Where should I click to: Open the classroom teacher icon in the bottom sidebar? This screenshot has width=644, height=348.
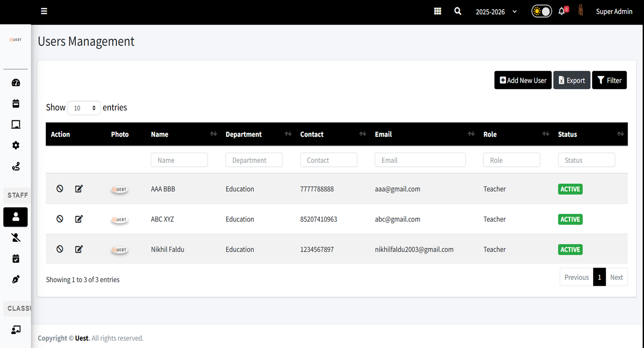16,330
